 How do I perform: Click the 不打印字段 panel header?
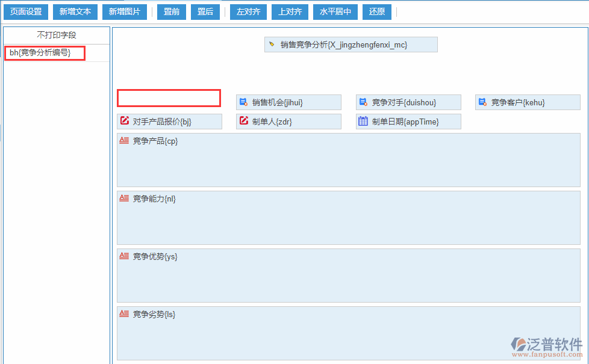(x=57, y=35)
